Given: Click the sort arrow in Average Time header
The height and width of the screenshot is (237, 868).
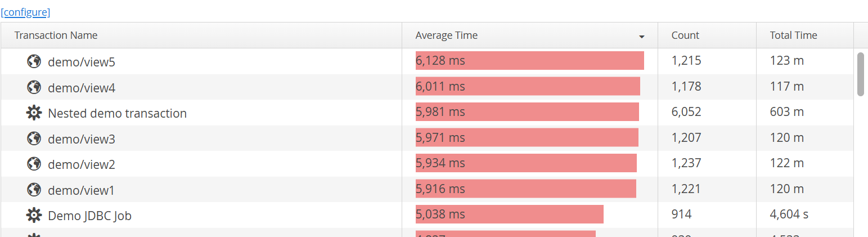Looking at the screenshot, I should point(642,37).
